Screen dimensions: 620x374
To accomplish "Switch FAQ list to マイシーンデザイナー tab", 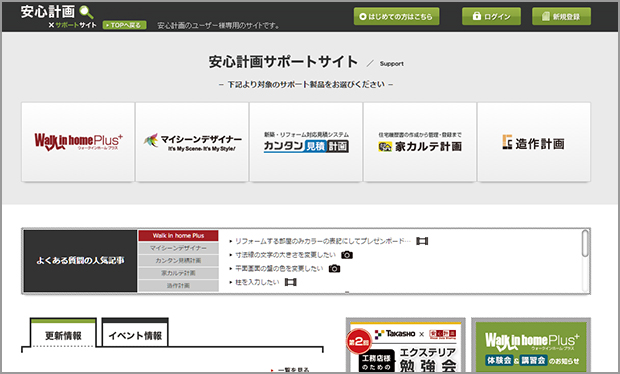I will click(x=178, y=248).
